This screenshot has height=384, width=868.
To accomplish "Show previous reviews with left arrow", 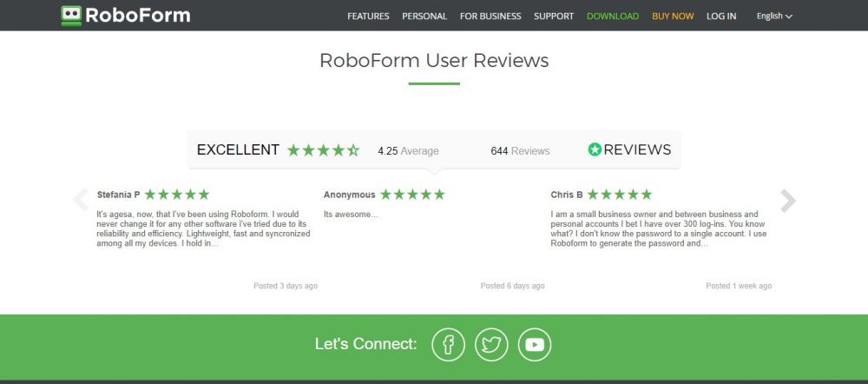I will pyautogui.click(x=81, y=200).
